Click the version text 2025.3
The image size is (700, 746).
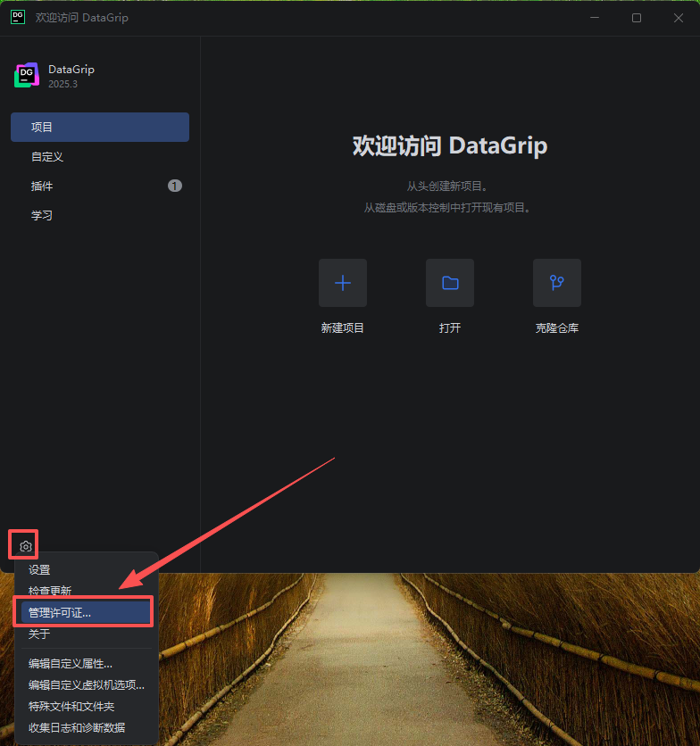click(62, 84)
